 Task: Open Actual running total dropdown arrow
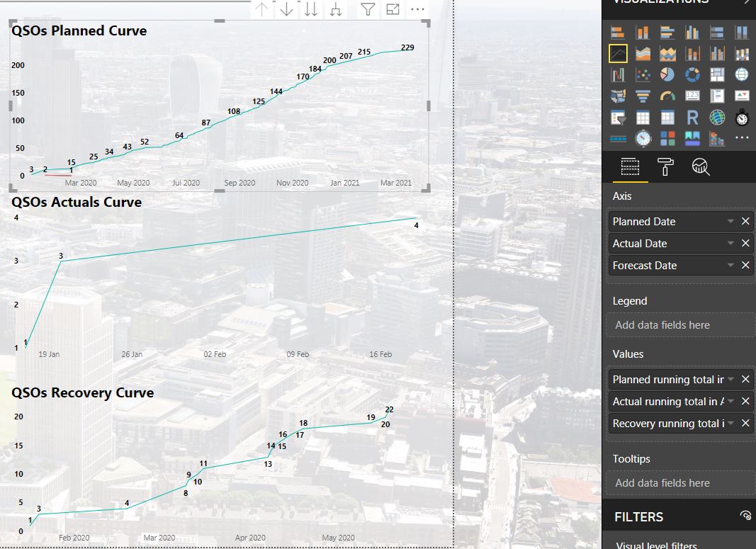[731, 401]
